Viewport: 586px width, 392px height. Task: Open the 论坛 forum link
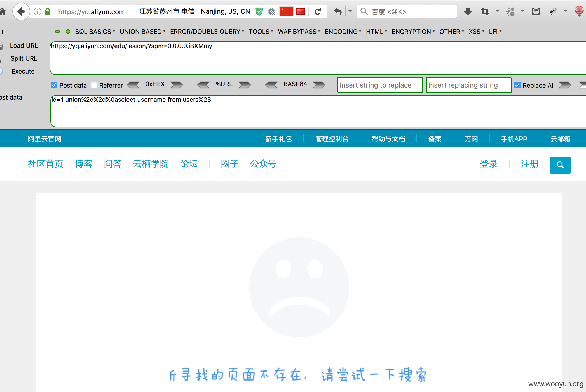pos(189,164)
